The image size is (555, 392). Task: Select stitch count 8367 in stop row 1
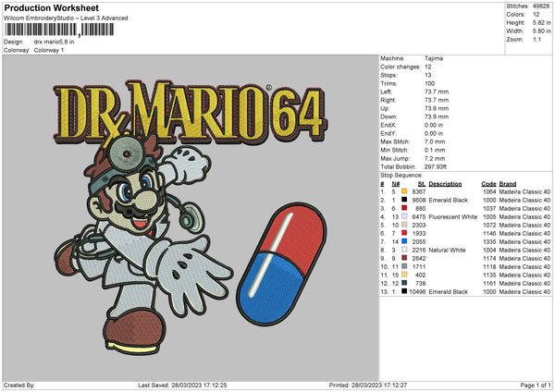coord(419,191)
